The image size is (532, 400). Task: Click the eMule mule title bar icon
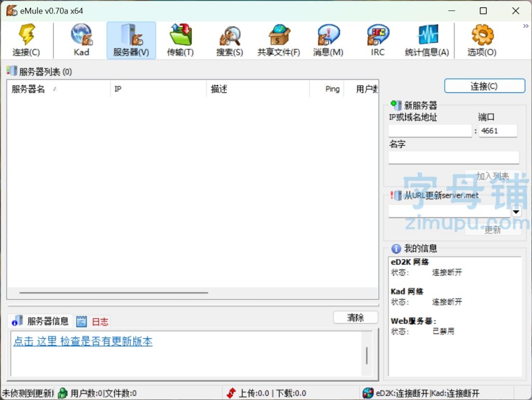[11, 10]
